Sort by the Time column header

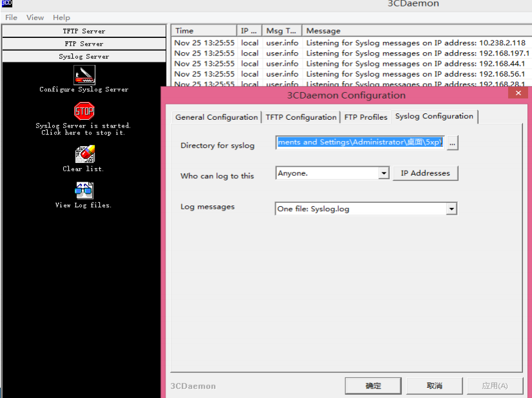204,30
